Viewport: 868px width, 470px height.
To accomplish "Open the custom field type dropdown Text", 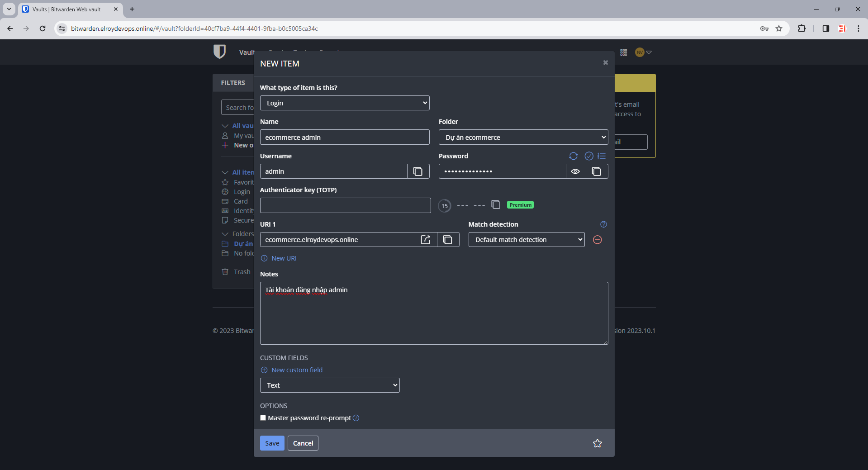I will tap(330, 385).
